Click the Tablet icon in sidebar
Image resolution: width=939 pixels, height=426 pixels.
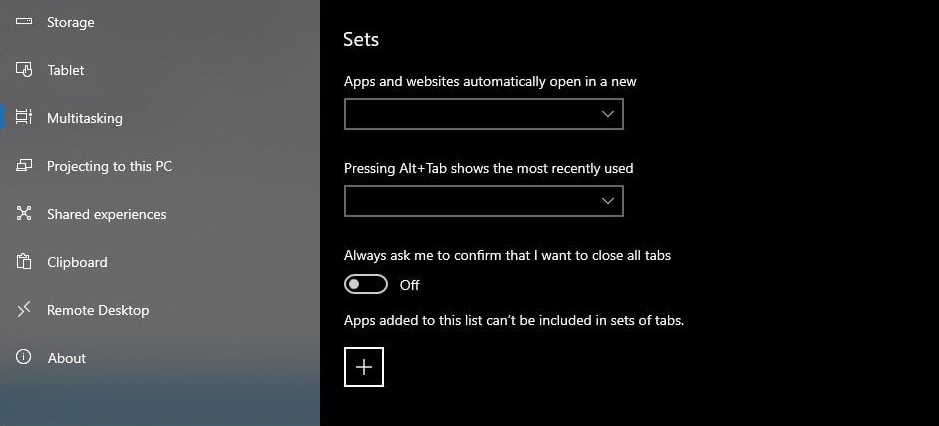tap(25, 70)
